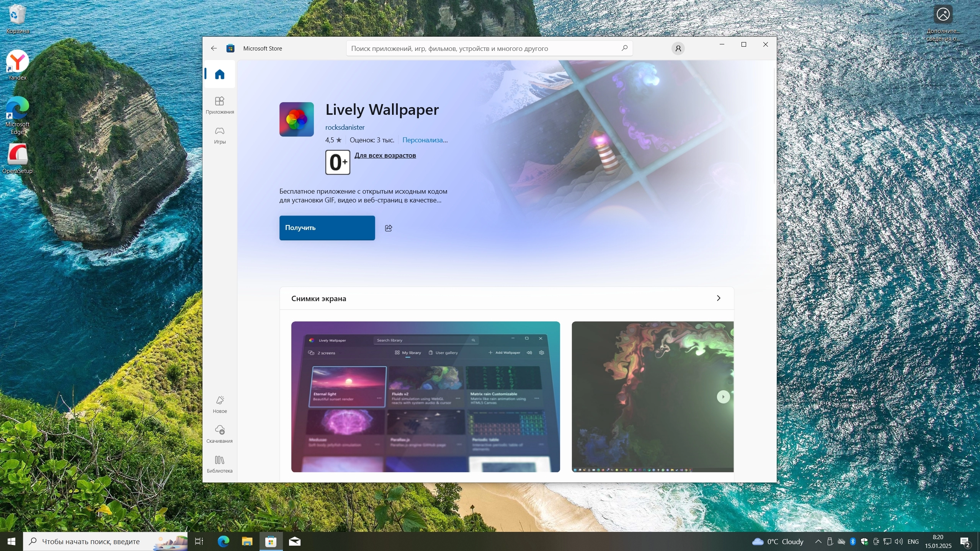Click the search magnifier icon in Store
This screenshot has width=980, height=551.
624,48
